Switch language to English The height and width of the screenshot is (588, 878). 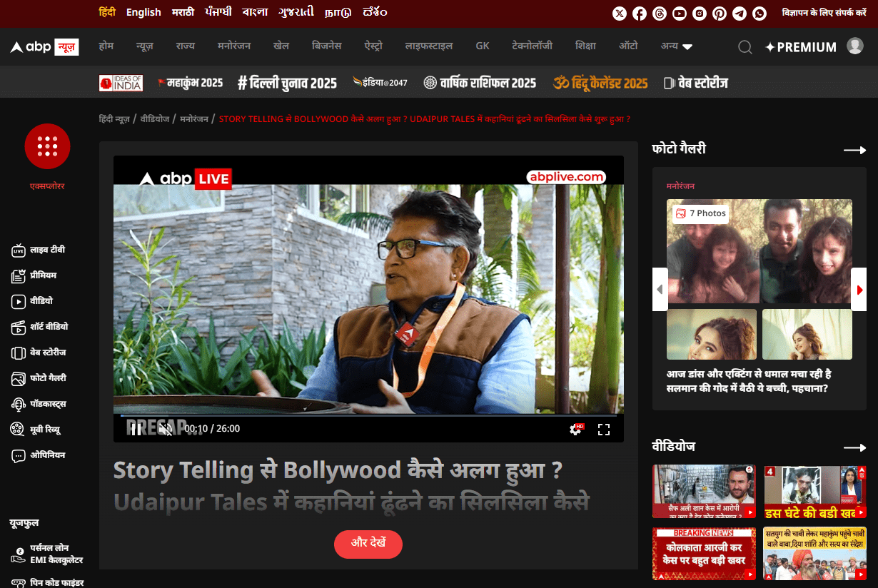(x=143, y=12)
